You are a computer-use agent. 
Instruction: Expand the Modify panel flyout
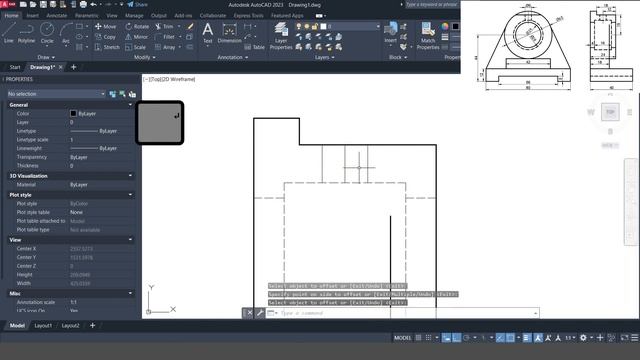pyautogui.click(x=144, y=58)
